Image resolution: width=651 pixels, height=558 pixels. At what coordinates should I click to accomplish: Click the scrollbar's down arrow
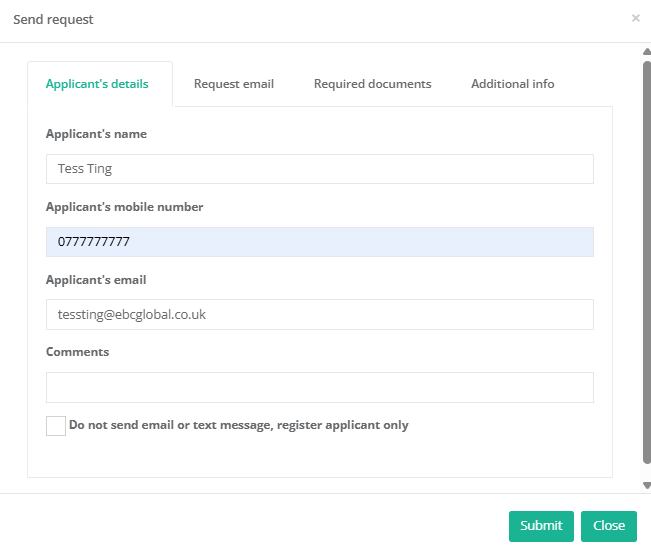coord(646,485)
